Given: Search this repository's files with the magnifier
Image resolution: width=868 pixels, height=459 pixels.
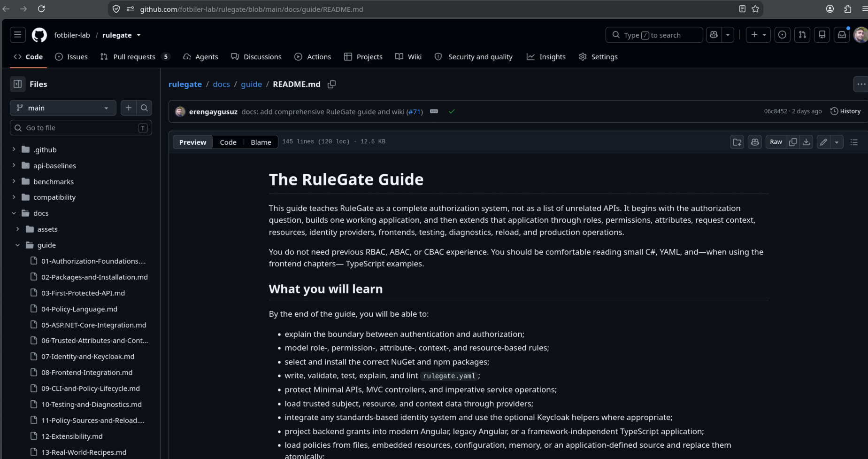Looking at the screenshot, I should click(144, 108).
